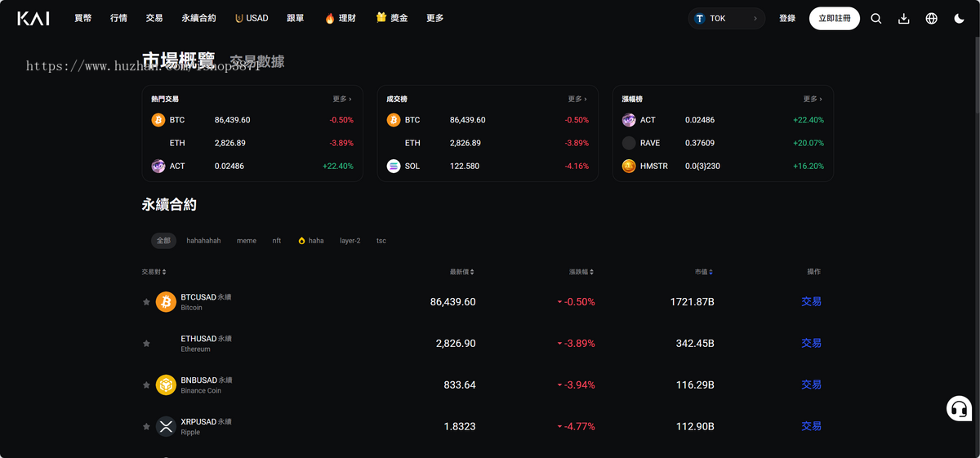Viewport: 980px width, 458px height.
Task: Open the 永續合約 menu item
Action: point(198,18)
